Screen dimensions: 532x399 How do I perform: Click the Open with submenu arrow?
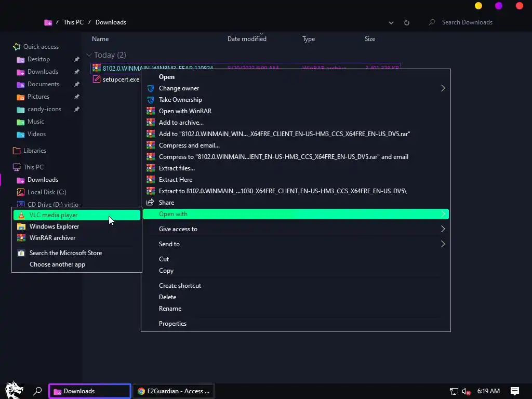pos(443,214)
